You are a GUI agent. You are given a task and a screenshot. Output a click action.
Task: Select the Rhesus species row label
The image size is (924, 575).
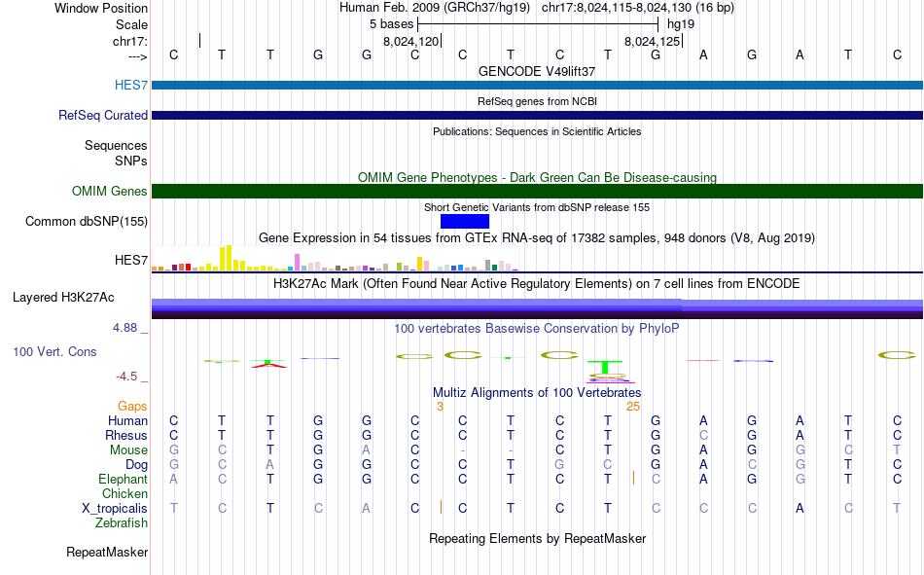(x=126, y=435)
